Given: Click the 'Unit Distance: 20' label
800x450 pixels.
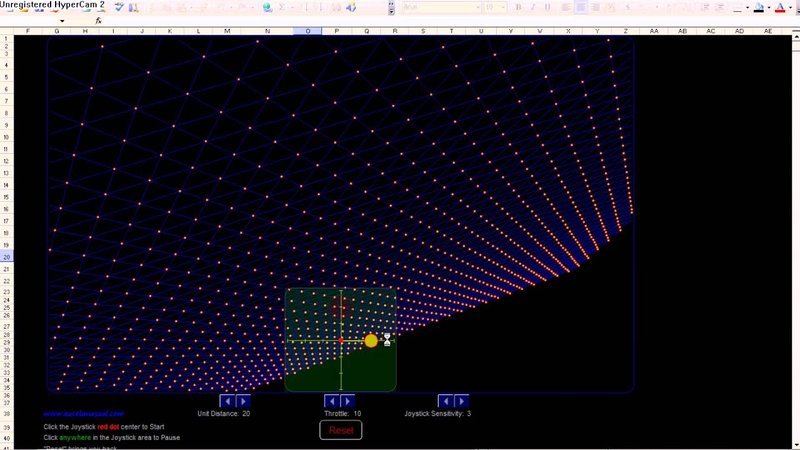Looking at the screenshot, I should coord(223,414).
